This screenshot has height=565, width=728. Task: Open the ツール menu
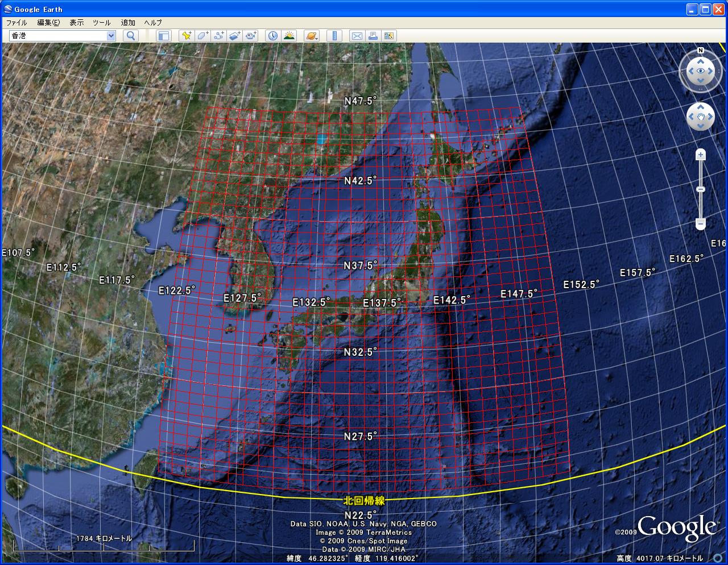(101, 23)
